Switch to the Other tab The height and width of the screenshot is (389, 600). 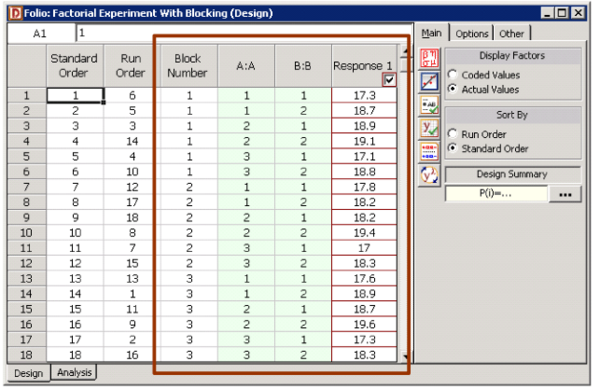pyautogui.click(x=511, y=34)
